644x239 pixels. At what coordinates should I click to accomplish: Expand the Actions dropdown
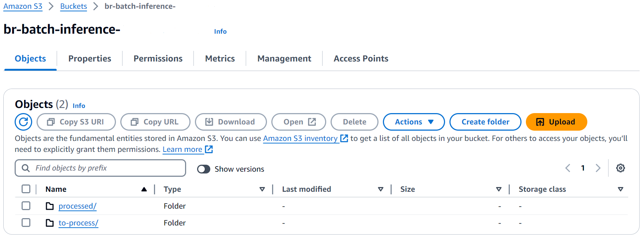coord(414,122)
